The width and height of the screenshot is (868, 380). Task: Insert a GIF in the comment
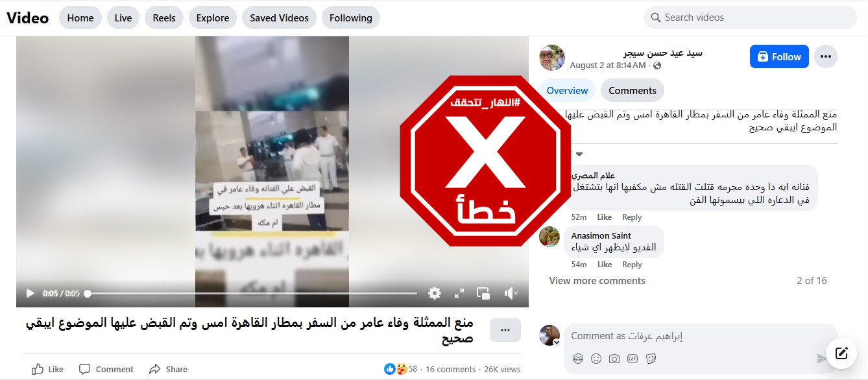[633, 359]
